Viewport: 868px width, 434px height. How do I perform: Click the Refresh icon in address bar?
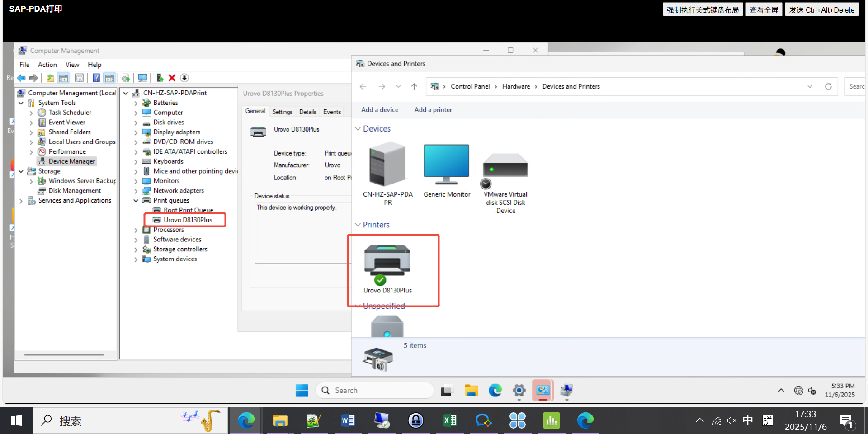point(828,86)
